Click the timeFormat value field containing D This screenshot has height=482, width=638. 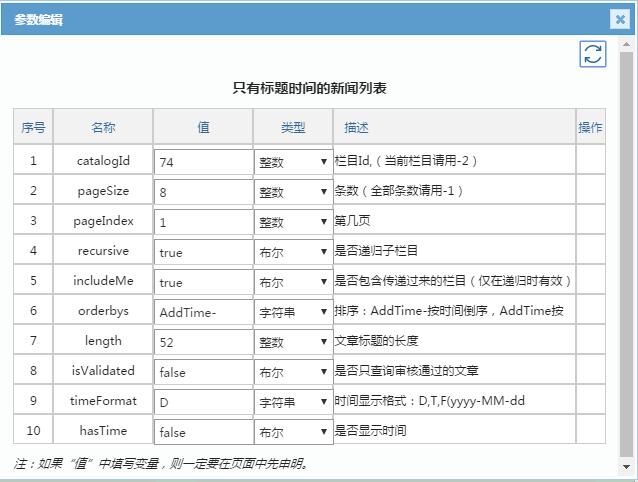[x=203, y=402]
